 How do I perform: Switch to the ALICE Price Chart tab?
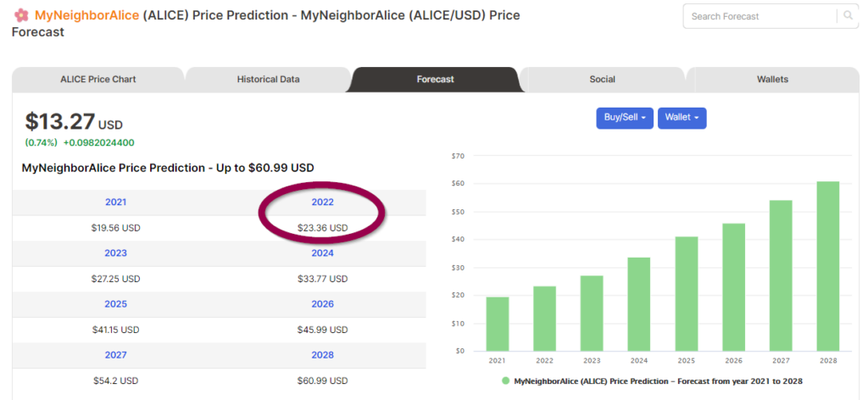click(98, 79)
